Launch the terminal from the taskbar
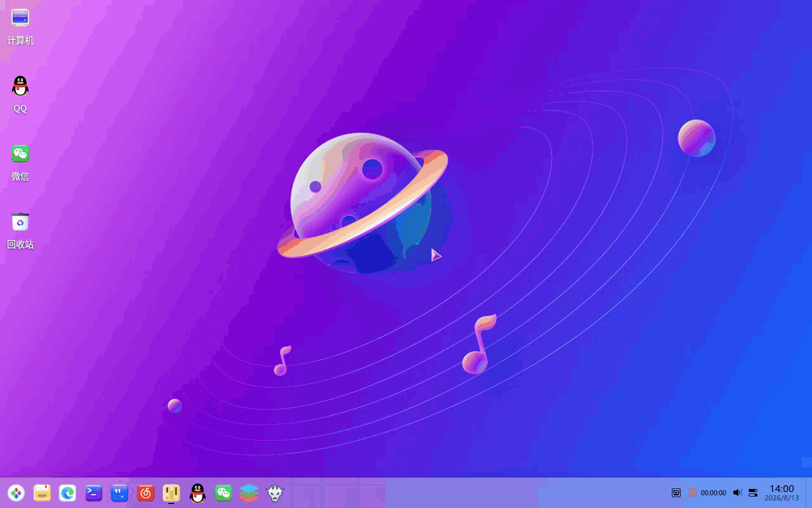Screen dimensions: 812x508 point(94,493)
